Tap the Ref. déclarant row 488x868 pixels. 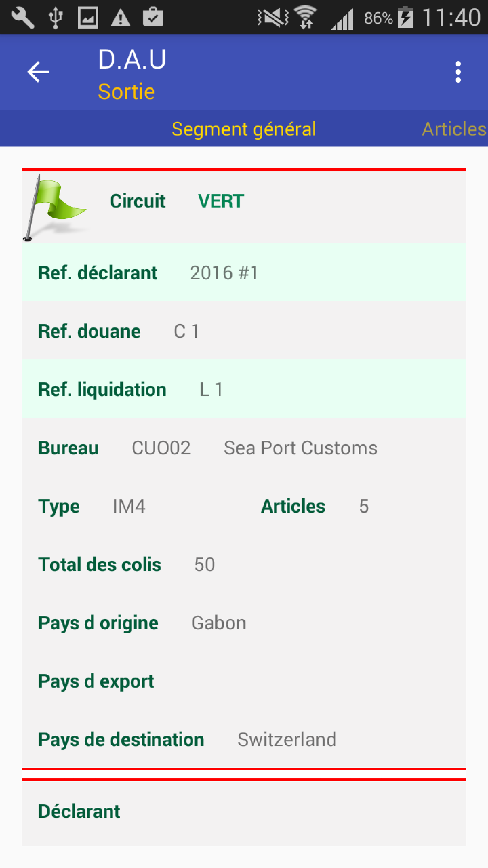tap(244, 272)
